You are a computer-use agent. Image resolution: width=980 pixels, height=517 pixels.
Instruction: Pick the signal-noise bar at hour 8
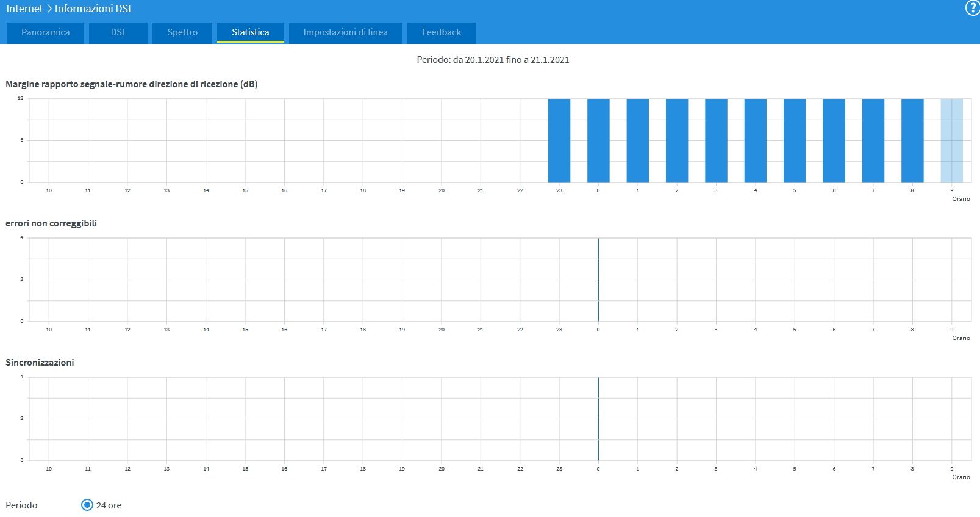912,140
